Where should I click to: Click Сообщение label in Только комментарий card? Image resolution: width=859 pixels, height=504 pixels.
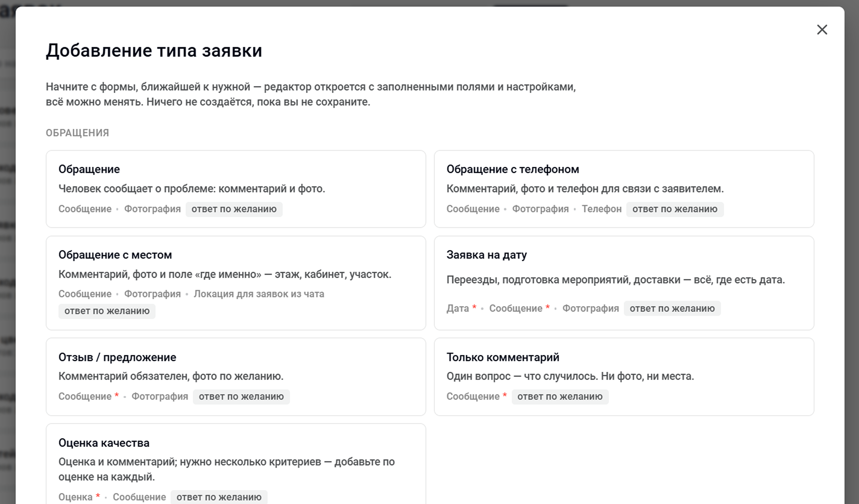[473, 396]
